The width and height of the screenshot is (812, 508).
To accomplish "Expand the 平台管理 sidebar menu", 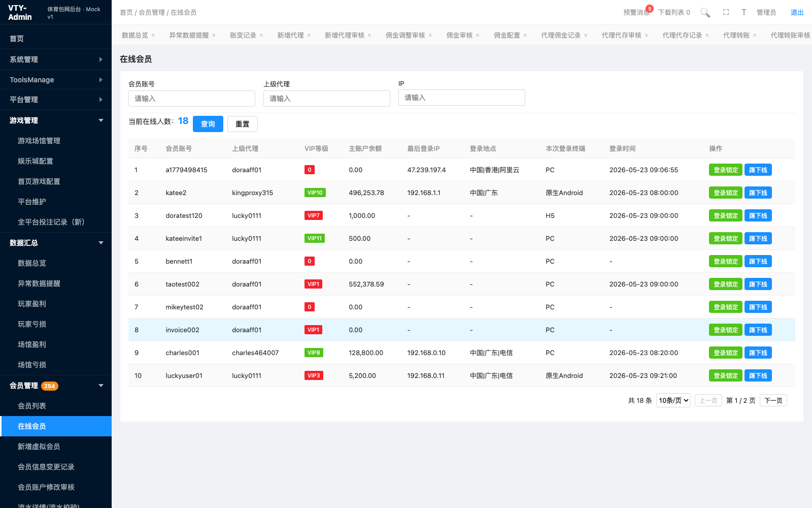I will point(56,100).
